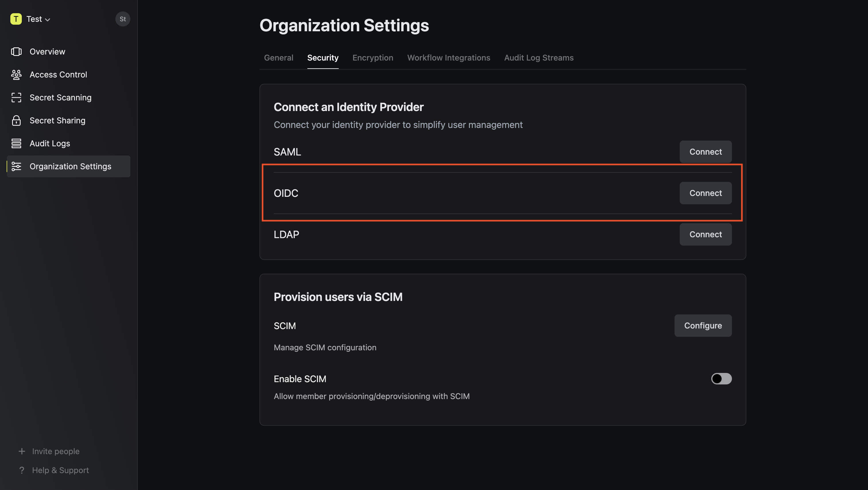Toggle the Enable SCIM switch
Image resolution: width=868 pixels, height=490 pixels.
click(x=721, y=378)
